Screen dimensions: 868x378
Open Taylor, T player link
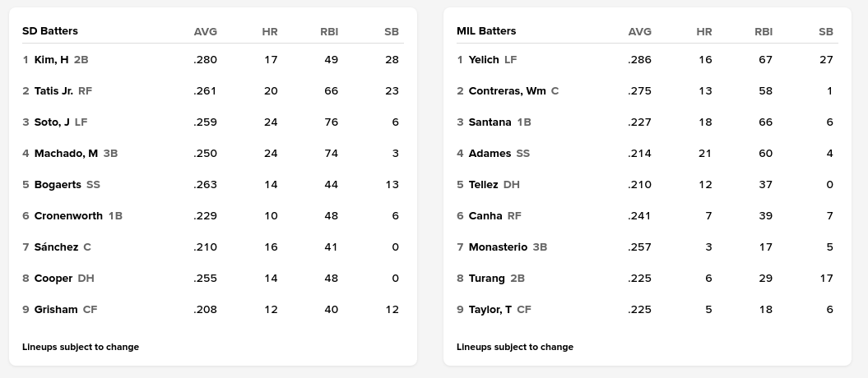490,310
